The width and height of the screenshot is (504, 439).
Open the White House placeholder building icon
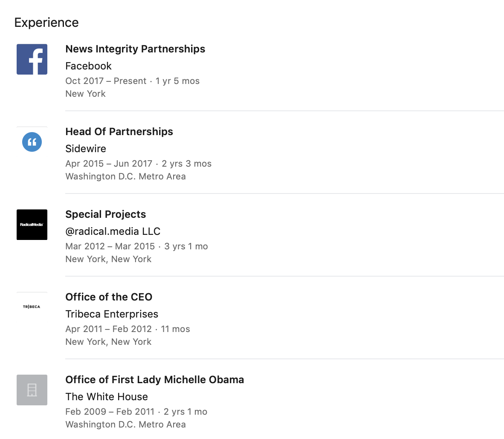click(32, 390)
